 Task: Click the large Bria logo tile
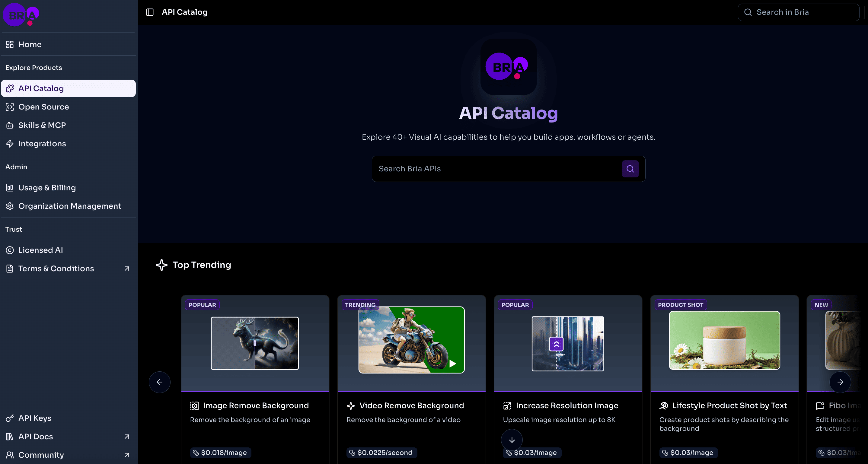[x=509, y=67]
